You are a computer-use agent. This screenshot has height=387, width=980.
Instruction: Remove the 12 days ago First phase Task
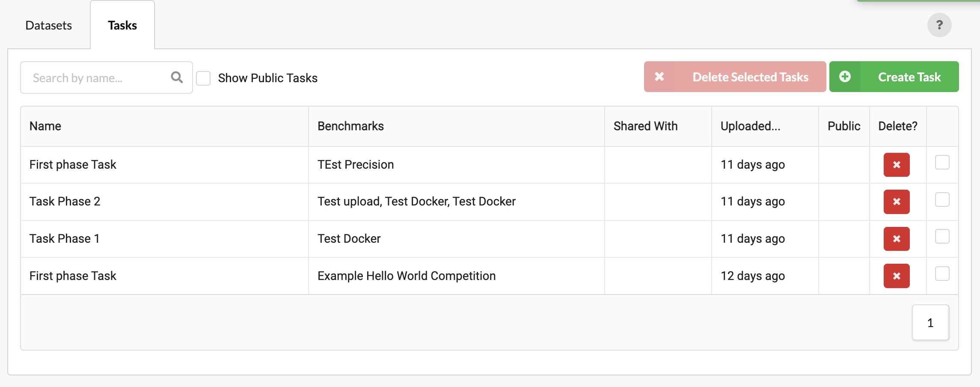[x=897, y=276]
